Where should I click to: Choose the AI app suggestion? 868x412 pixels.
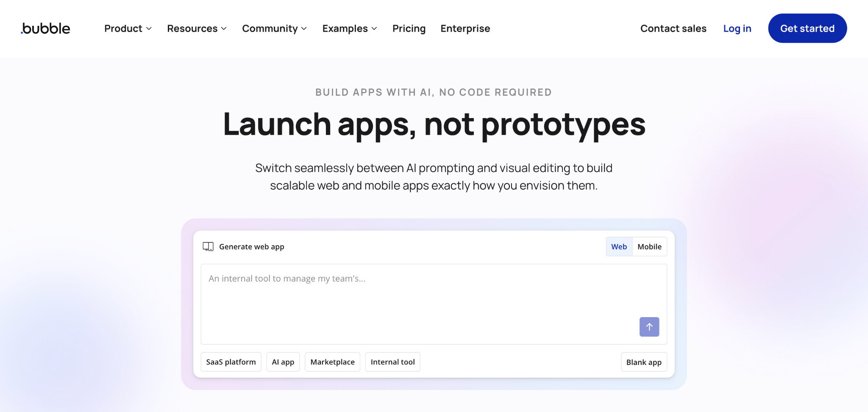pyautogui.click(x=283, y=362)
